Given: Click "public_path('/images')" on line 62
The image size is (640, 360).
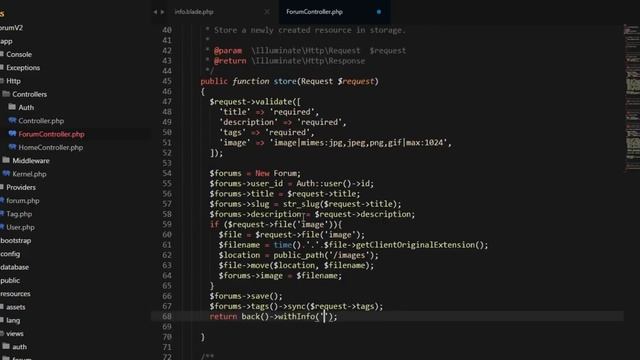Looking at the screenshot, I should pyautogui.click(x=324, y=255).
